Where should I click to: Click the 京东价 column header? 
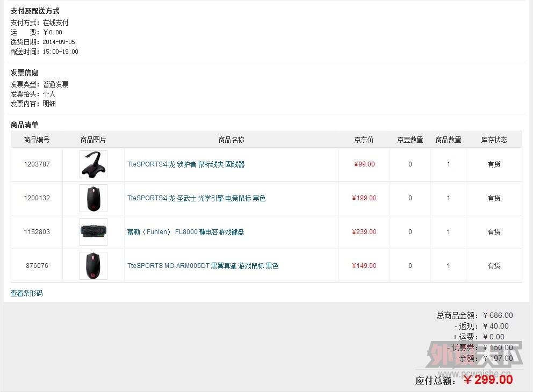(x=364, y=140)
